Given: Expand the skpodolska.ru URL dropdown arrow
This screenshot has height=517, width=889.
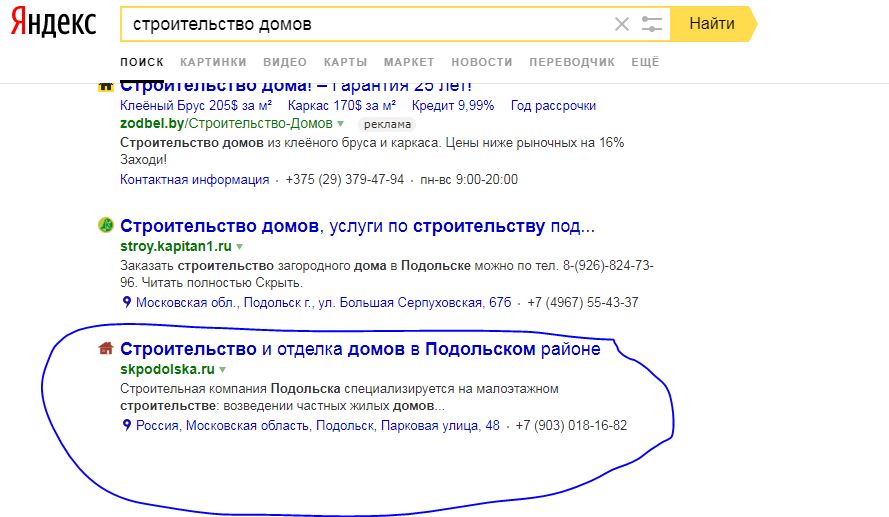Looking at the screenshot, I should tap(222, 370).
